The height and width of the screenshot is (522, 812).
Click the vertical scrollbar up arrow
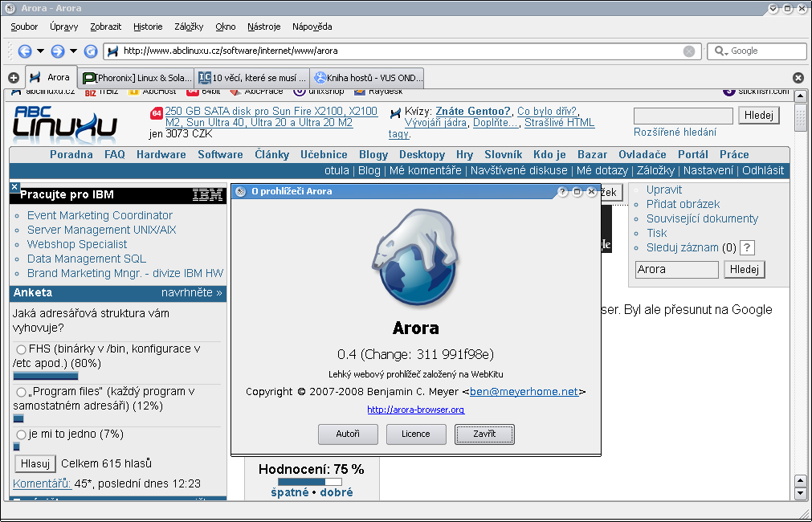coord(800,96)
